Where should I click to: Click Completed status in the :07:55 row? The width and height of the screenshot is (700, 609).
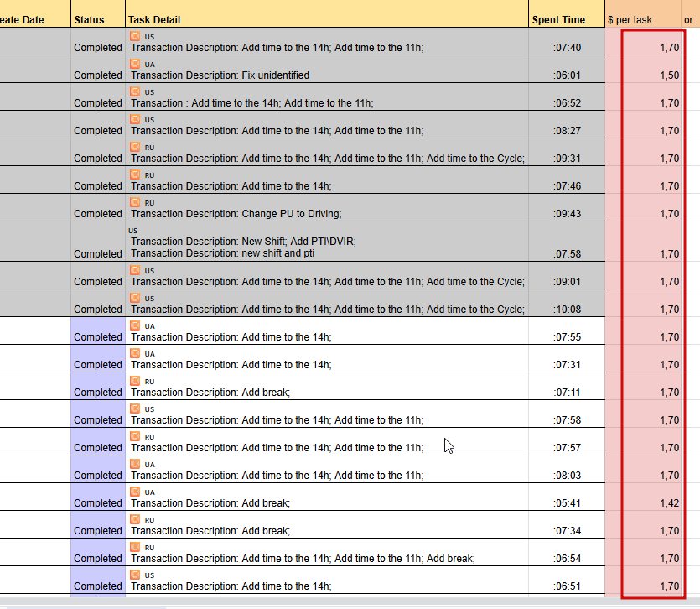coord(98,337)
